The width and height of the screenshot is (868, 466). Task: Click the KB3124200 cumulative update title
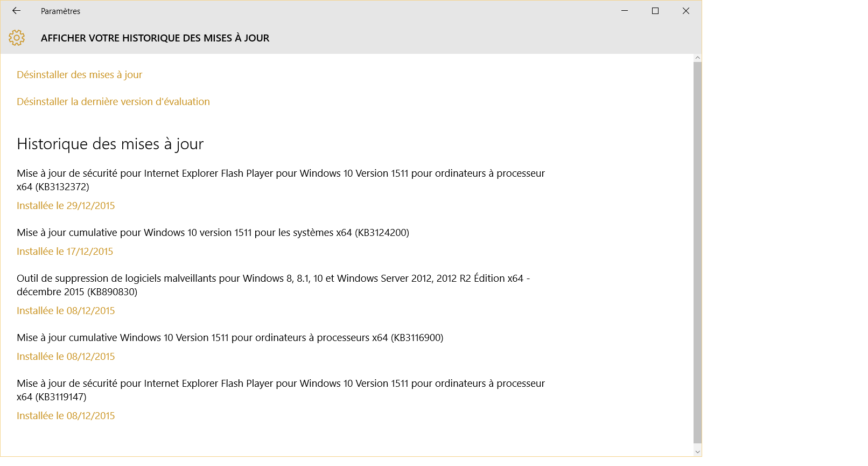click(213, 233)
